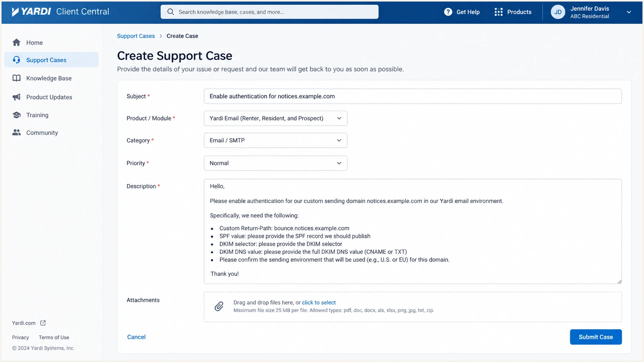Click the Knowledge Base book icon

16,78
